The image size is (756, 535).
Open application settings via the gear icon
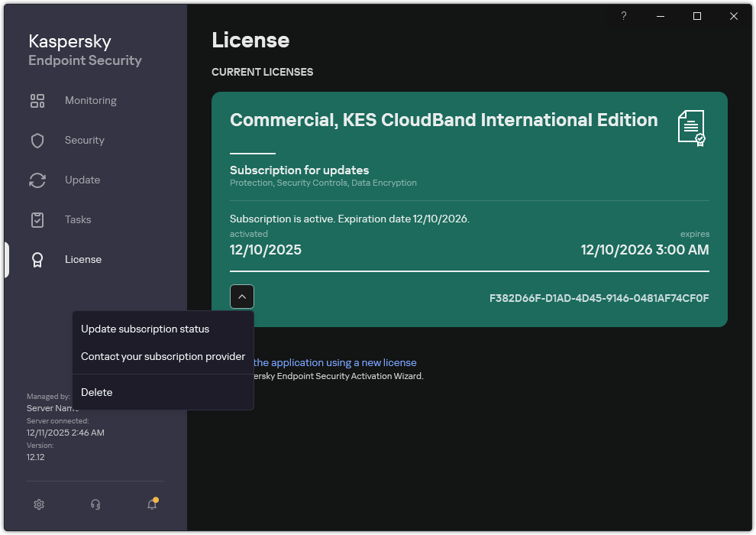click(x=38, y=504)
